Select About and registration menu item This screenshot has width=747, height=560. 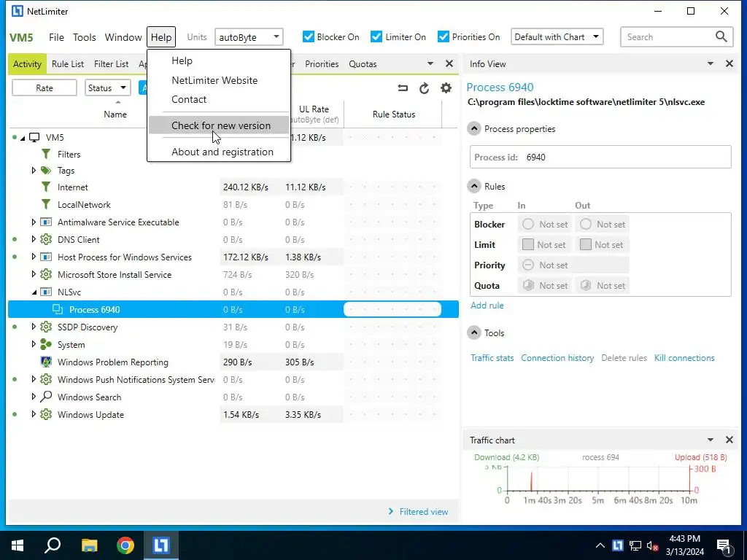(x=219, y=152)
